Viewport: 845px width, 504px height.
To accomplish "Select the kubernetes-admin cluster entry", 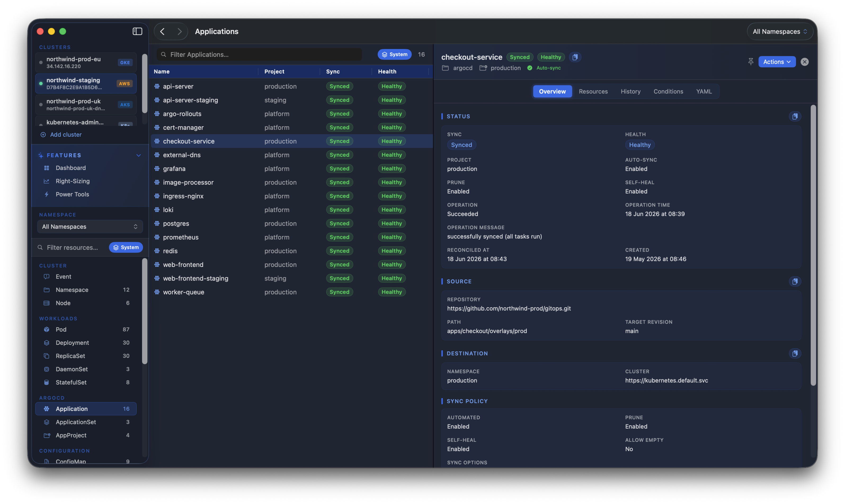I will point(86,121).
